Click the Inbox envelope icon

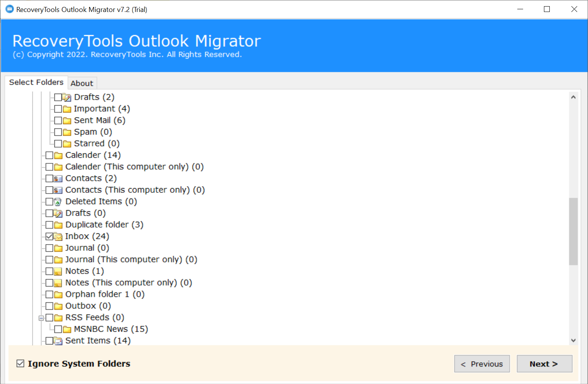[x=58, y=236]
